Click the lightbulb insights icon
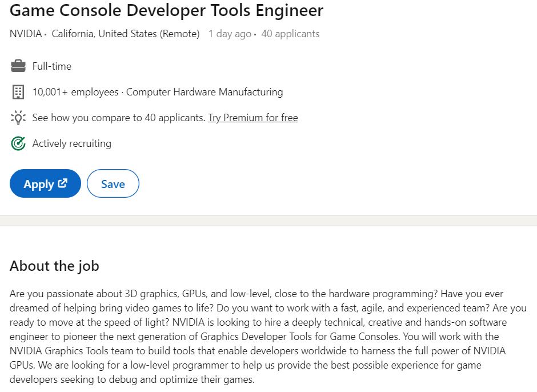Screen dimensions: 537x392 pyautogui.click(x=18, y=118)
